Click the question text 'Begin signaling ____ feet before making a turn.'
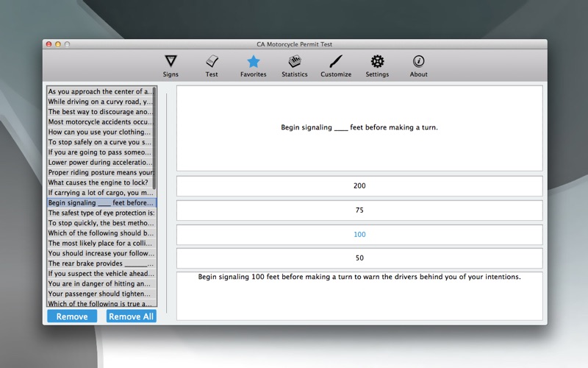 click(x=359, y=127)
